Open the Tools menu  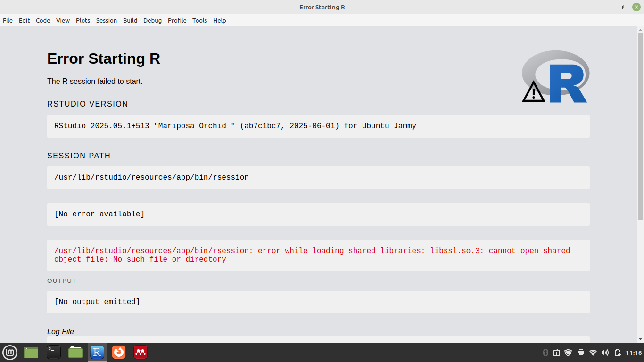pos(199,20)
